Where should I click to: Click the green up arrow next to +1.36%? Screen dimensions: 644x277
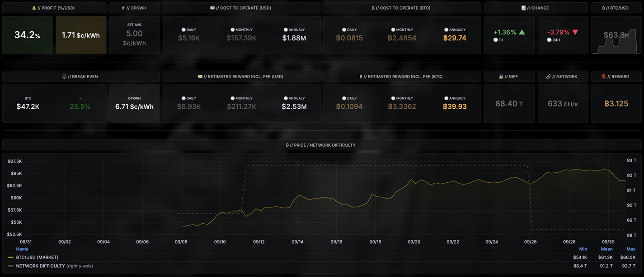[522, 32]
